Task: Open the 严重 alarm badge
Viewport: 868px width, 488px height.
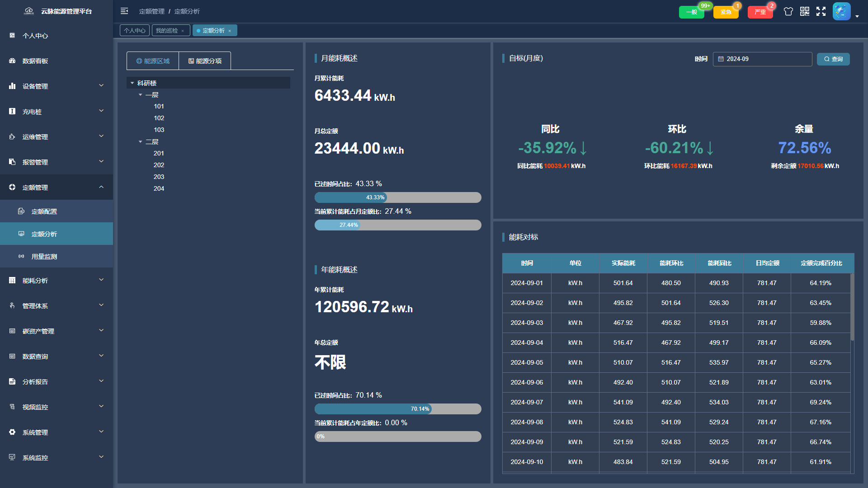Action: tap(760, 12)
